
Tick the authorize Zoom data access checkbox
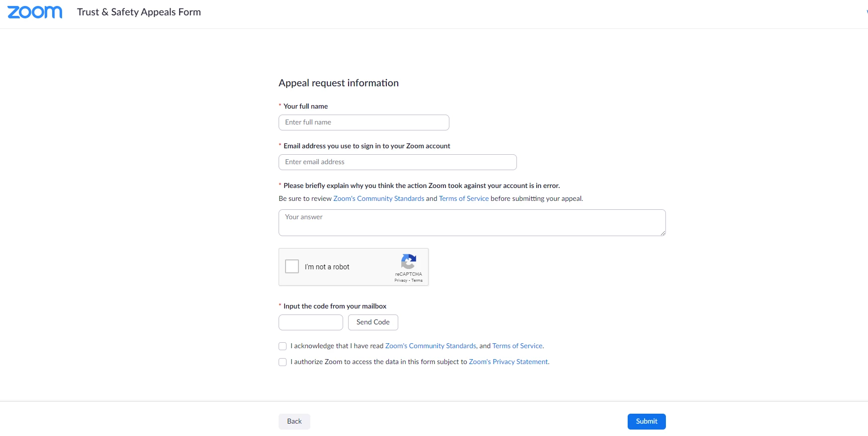point(283,362)
